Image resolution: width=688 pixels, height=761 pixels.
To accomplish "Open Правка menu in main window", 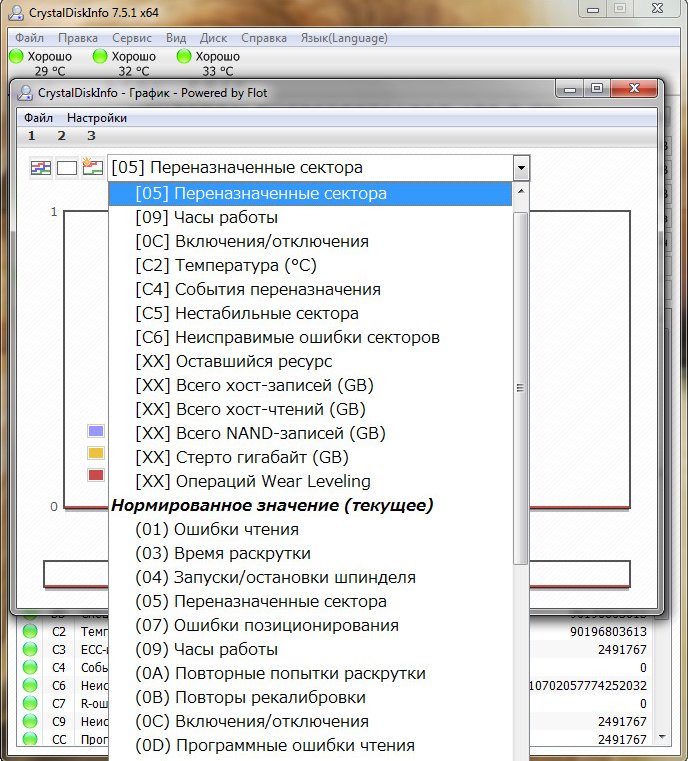I will coord(78,38).
